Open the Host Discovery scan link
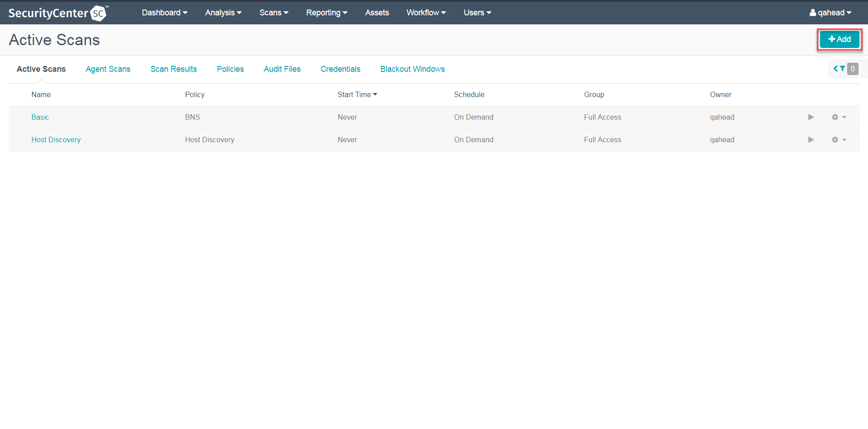The height and width of the screenshot is (429, 868). pyautogui.click(x=56, y=140)
